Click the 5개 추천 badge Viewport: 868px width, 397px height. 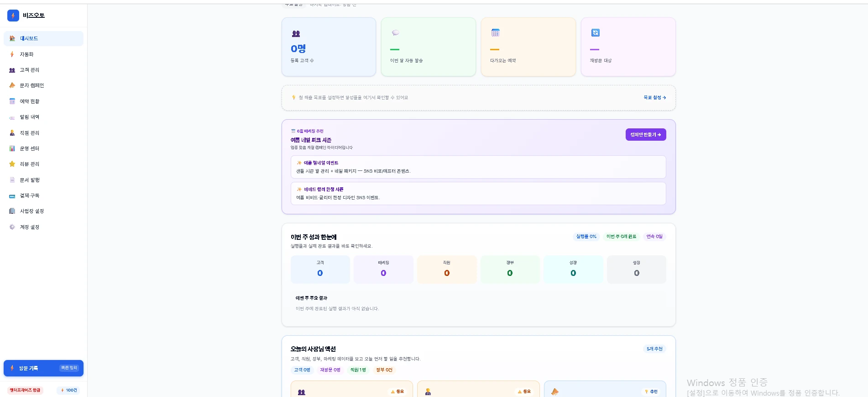coord(654,349)
